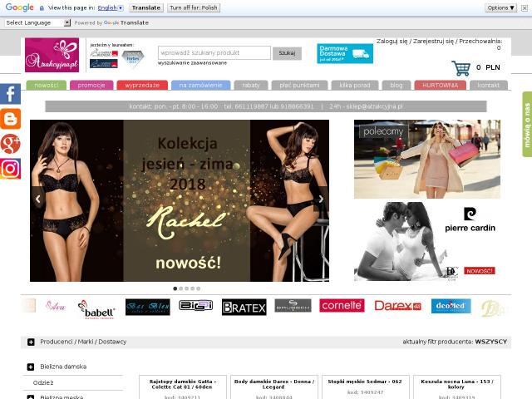Select the babell brand logo
The width and height of the screenshot is (532, 399).
coord(96,309)
